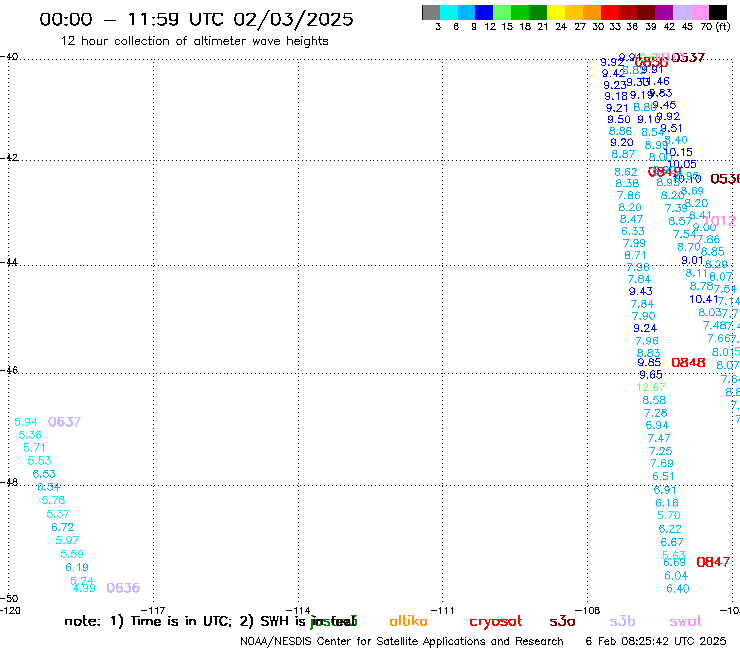The image size is (740, 650).
Task: Click the 5.94 wave height value
Action: click(25, 422)
